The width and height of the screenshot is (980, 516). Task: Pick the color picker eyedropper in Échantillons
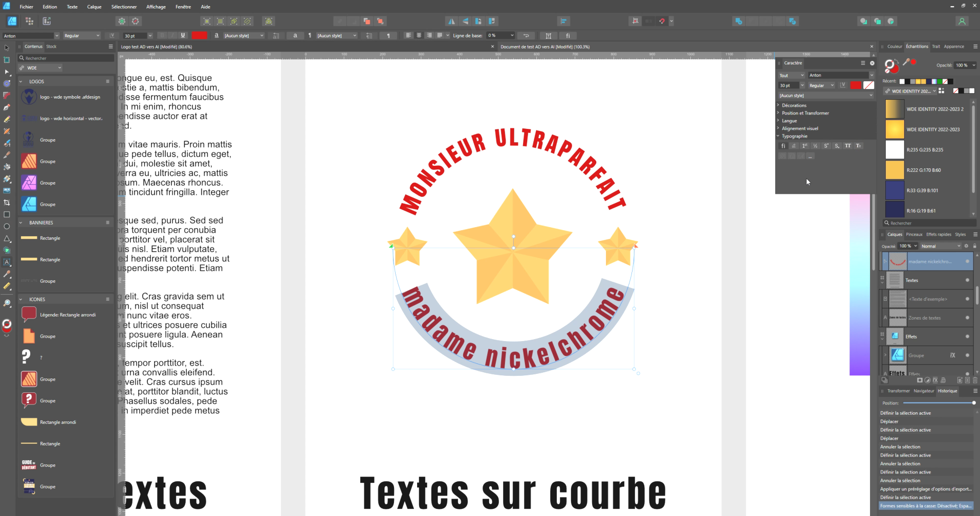pos(906,62)
